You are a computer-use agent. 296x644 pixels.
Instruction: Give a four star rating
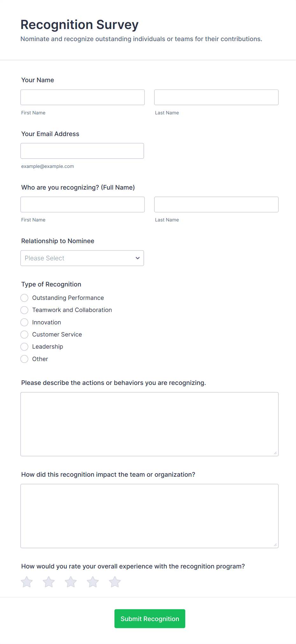click(92, 581)
